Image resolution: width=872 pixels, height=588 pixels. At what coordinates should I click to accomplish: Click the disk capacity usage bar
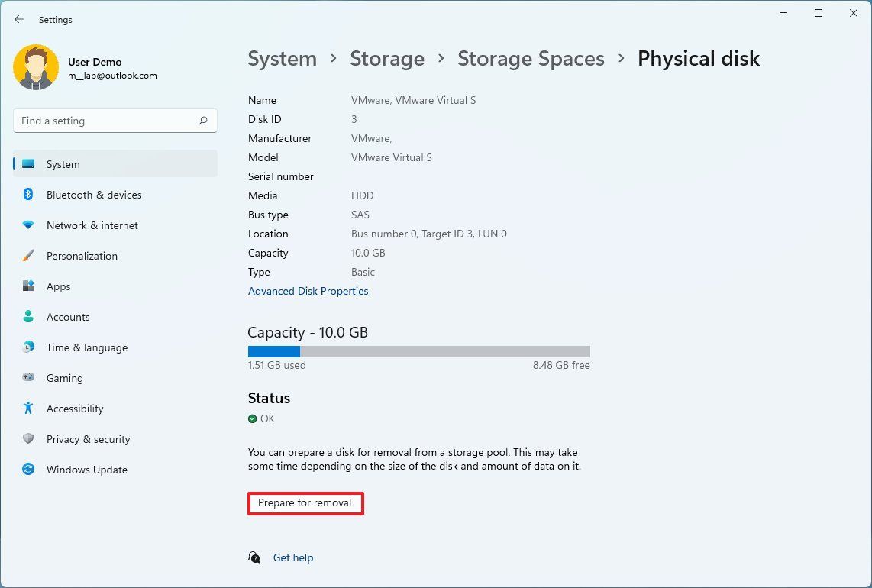tap(418, 351)
